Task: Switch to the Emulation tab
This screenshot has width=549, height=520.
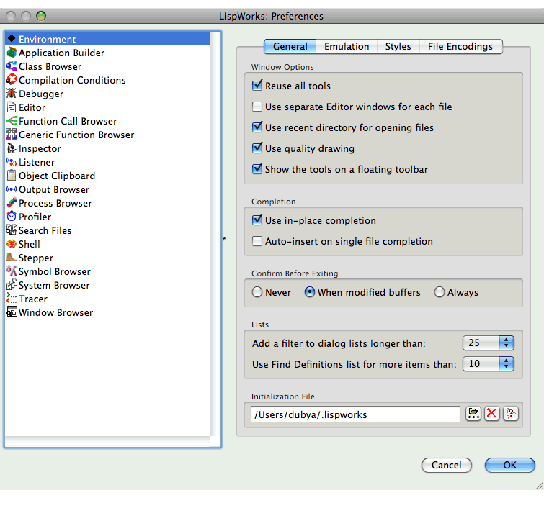Action: click(346, 47)
